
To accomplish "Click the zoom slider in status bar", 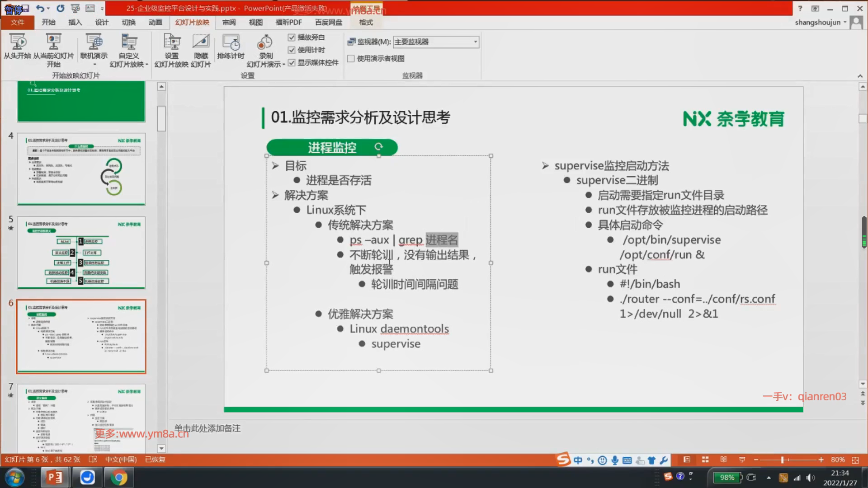I will click(x=782, y=460).
